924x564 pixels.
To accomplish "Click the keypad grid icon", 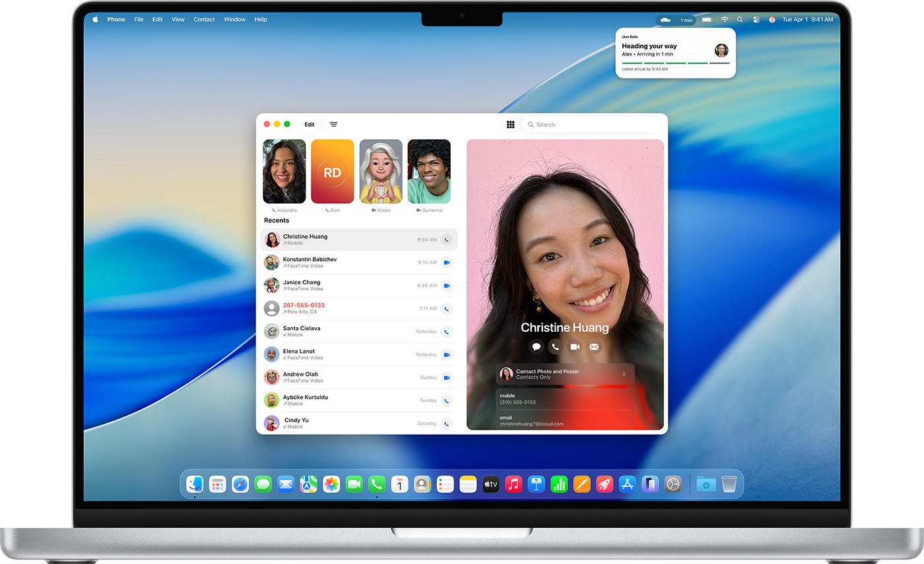I will tap(510, 125).
